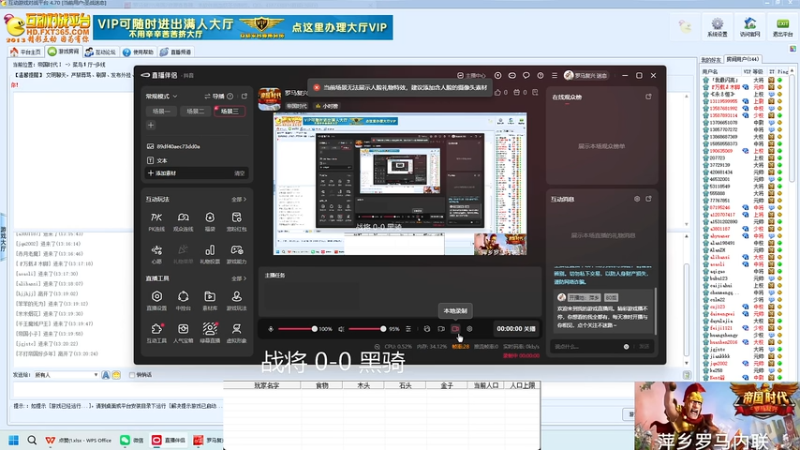This screenshot has width=800, height=450.
Task: Open the 福袋 lucky bag icon
Action: [x=210, y=221]
